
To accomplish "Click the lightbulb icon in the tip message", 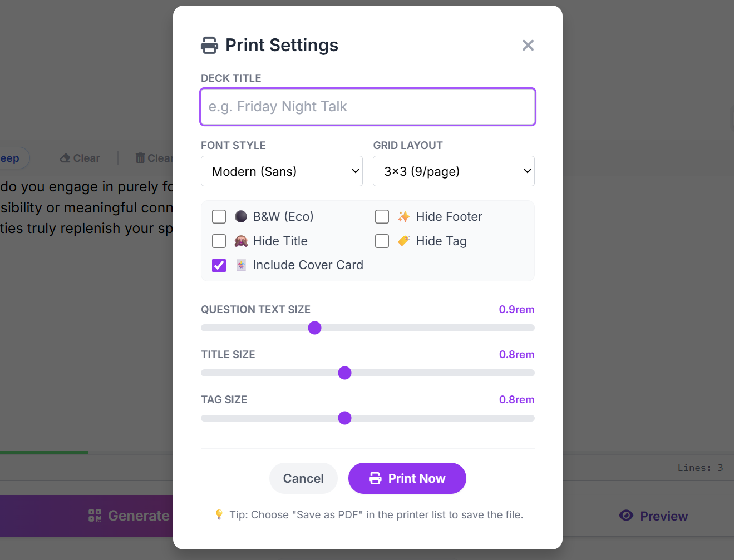I will click(x=219, y=514).
